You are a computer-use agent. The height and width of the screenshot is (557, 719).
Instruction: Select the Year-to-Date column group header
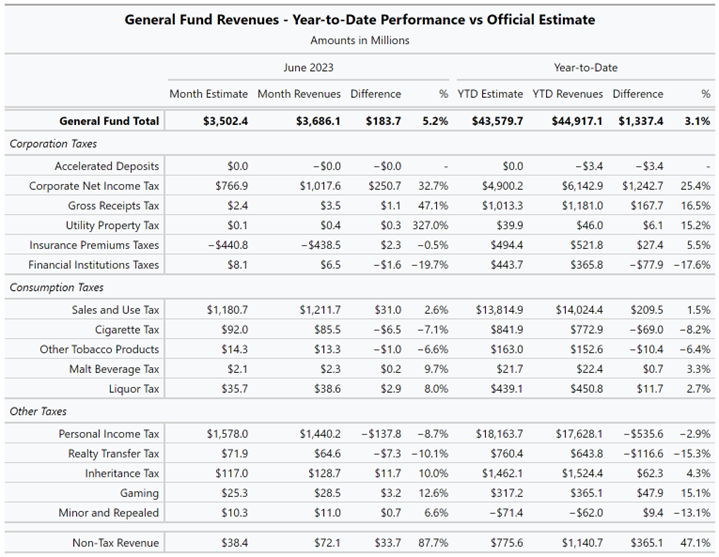(x=585, y=68)
